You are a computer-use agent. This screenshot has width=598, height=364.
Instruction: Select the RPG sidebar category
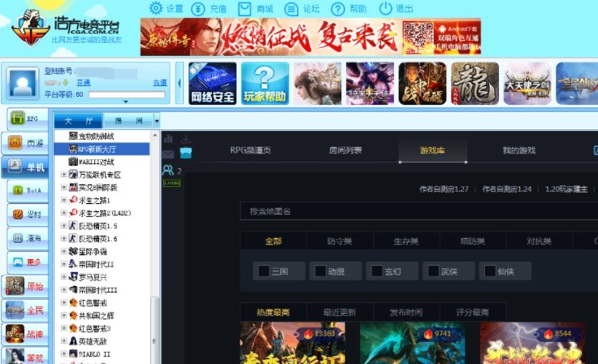point(28,119)
